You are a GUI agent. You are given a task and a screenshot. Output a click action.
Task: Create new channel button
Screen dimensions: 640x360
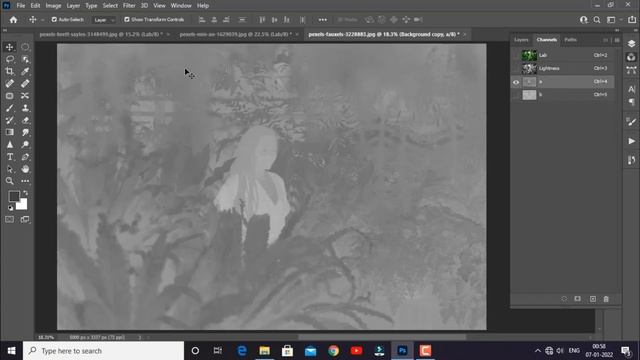(593, 299)
